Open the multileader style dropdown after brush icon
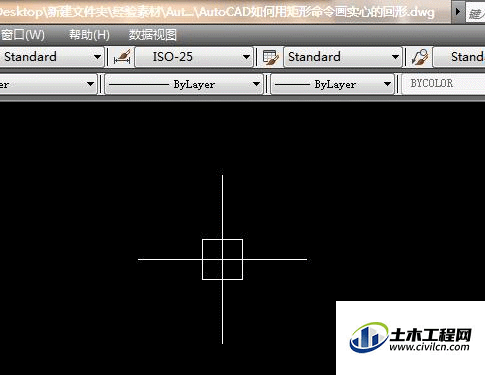The width and height of the screenshot is (485, 375). pyautogui.click(x=459, y=57)
